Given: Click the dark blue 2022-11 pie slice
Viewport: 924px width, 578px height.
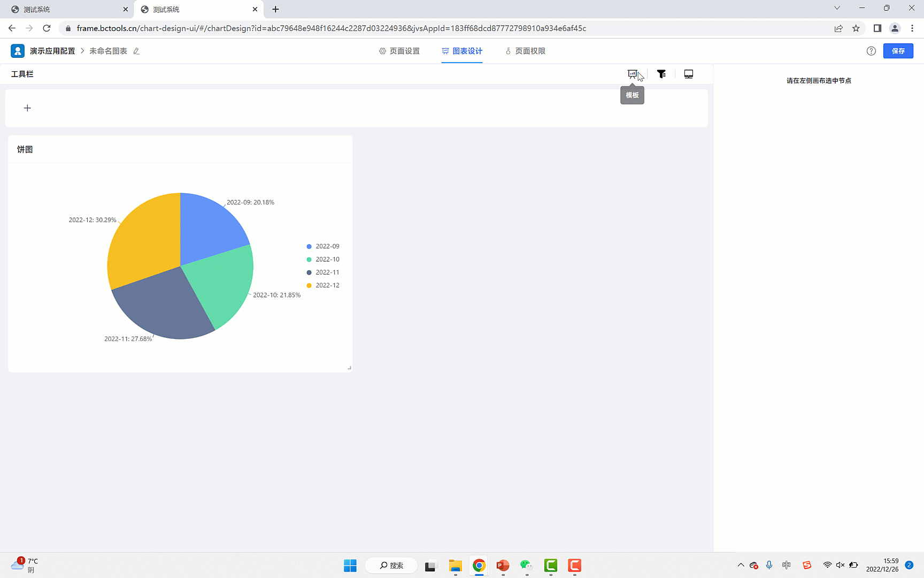Looking at the screenshot, I should [163, 305].
